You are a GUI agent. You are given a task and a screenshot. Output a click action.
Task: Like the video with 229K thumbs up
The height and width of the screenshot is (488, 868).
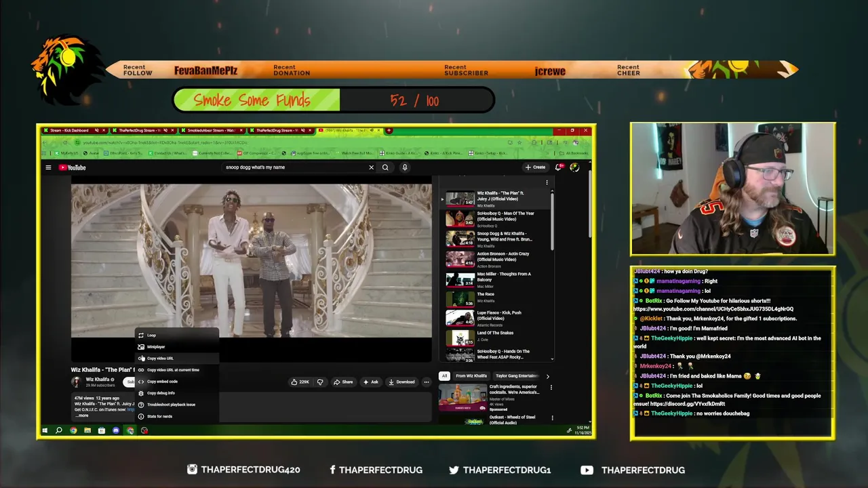point(300,382)
